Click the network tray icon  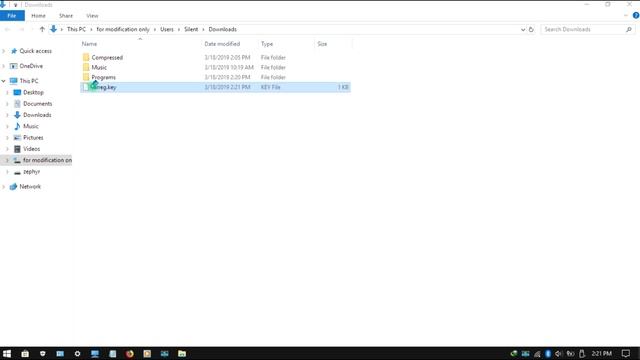(x=537, y=353)
